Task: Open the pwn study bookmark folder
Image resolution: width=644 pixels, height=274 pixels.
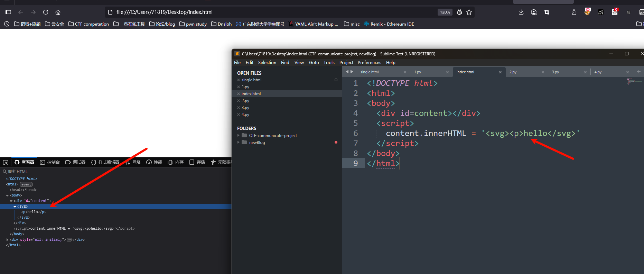Action: tap(193, 24)
